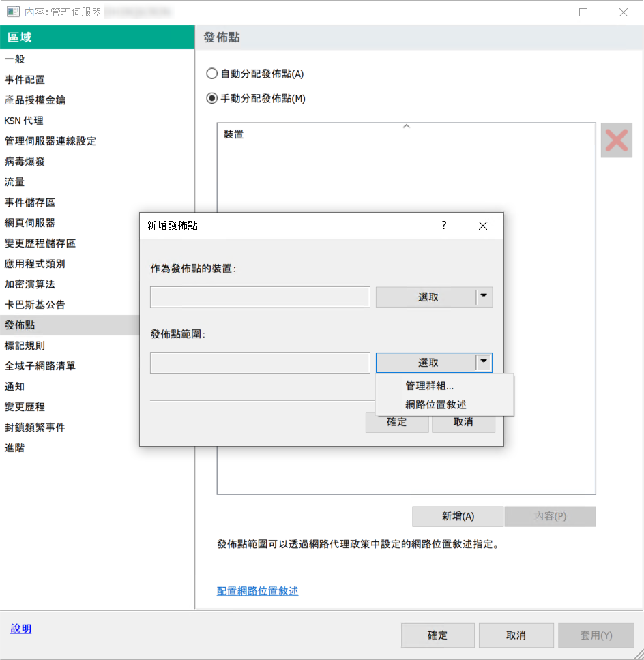Open the 加密演算法 section

(x=29, y=284)
